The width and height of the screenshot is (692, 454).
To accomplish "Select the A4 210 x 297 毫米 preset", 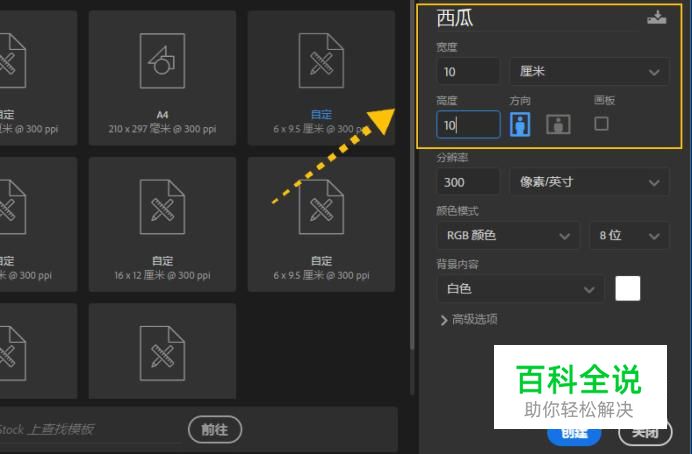I will click(x=162, y=78).
